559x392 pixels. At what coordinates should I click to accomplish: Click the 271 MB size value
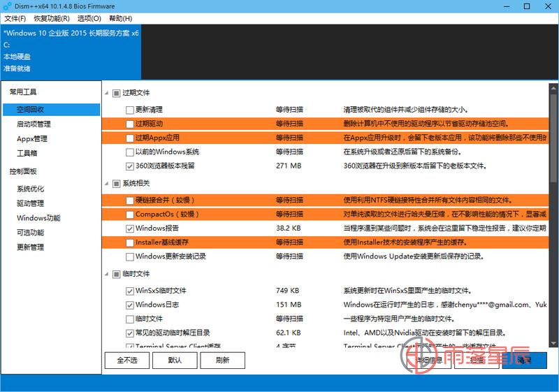(289, 166)
